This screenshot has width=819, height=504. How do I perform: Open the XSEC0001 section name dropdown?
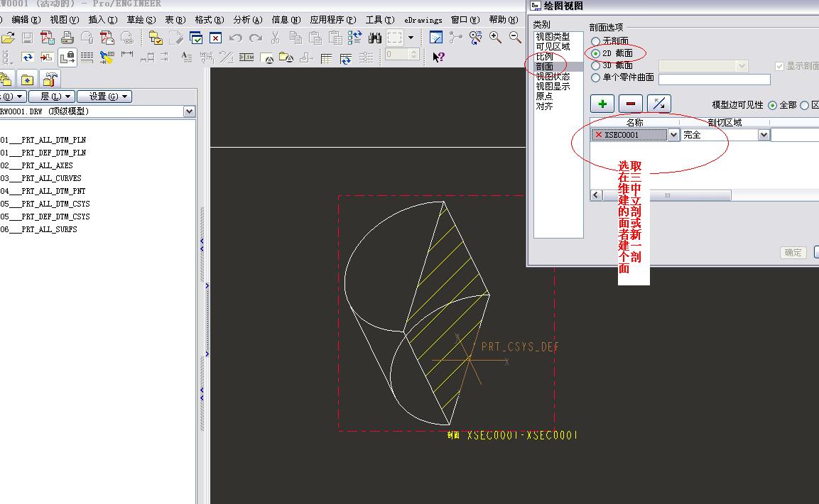(x=674, y=135)
